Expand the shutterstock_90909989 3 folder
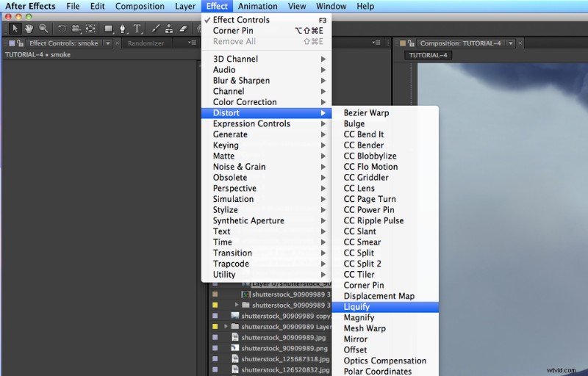588x376 pixels. tap(236, 305)
